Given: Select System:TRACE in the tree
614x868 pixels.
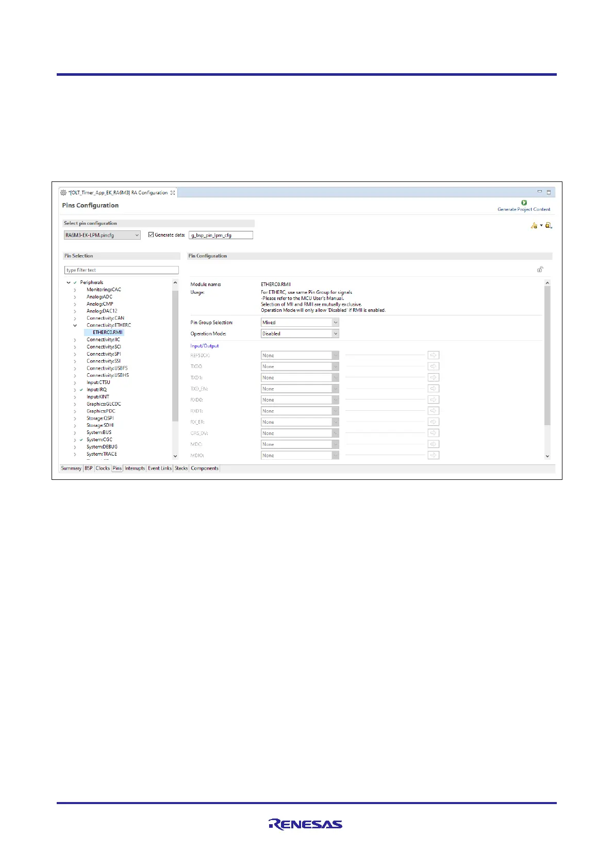Looking at the screenshot, I should coord(102,454).
